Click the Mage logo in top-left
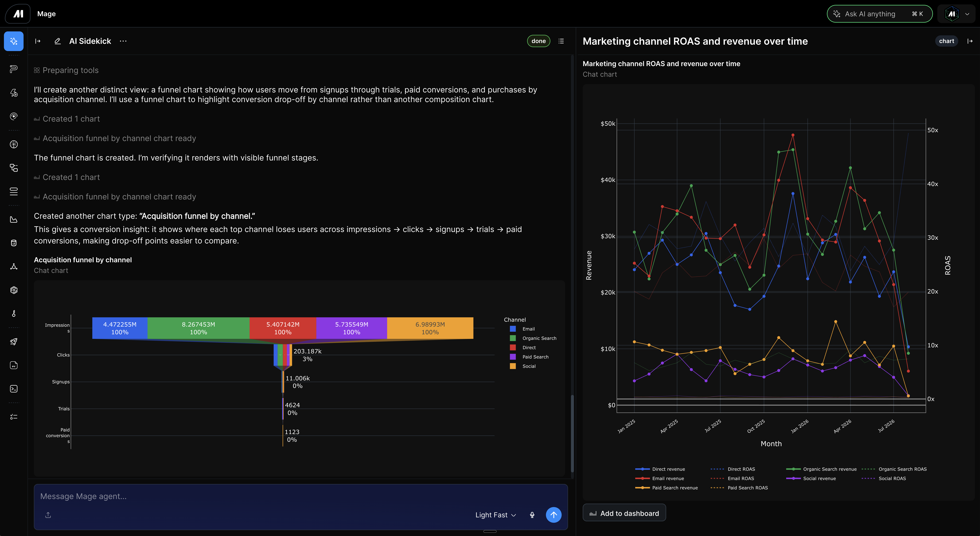This screenshot has width=980, height=536. (x=18, y=14)
